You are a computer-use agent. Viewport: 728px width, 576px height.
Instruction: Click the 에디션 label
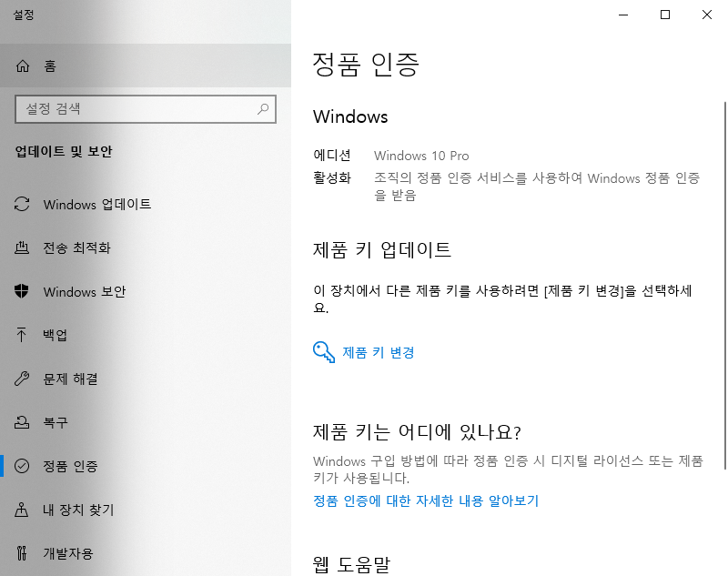pyautogui.click(x=332, y=156)
